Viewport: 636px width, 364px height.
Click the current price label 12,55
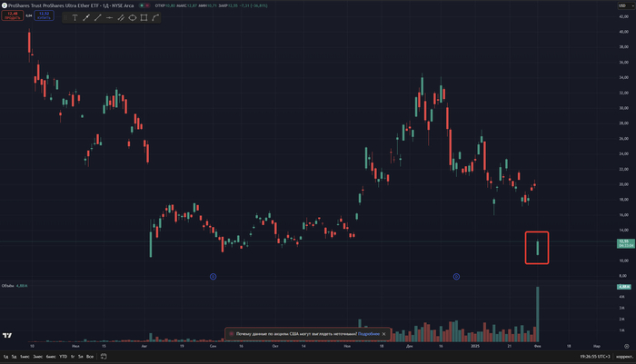[625, 243]
